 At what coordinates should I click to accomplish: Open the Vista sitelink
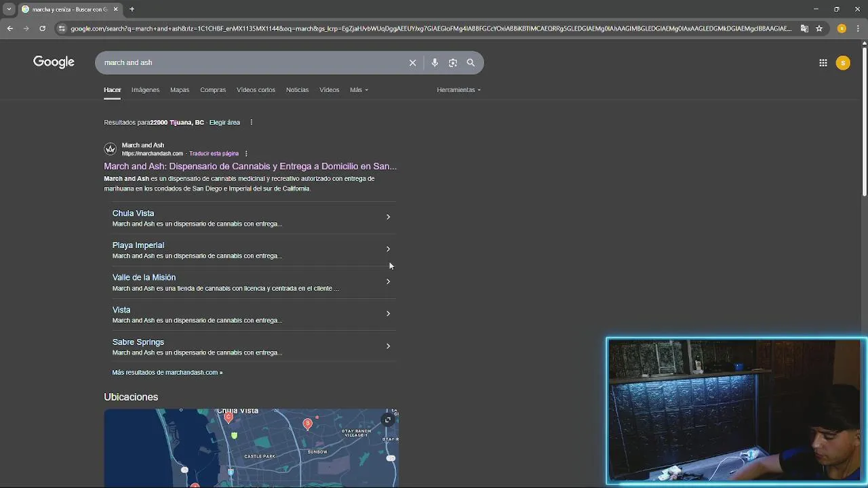coord(121,310)
